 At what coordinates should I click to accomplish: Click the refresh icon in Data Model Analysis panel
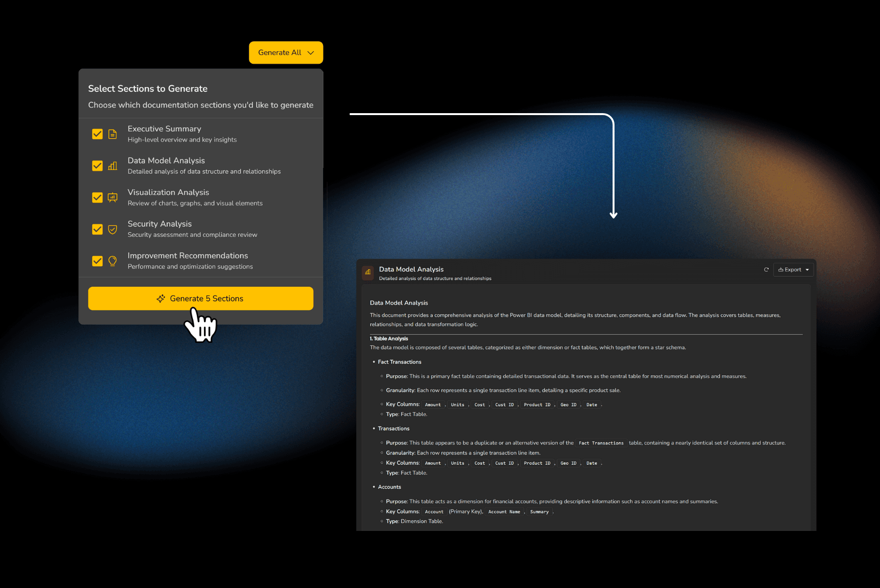tap(766, 270)
